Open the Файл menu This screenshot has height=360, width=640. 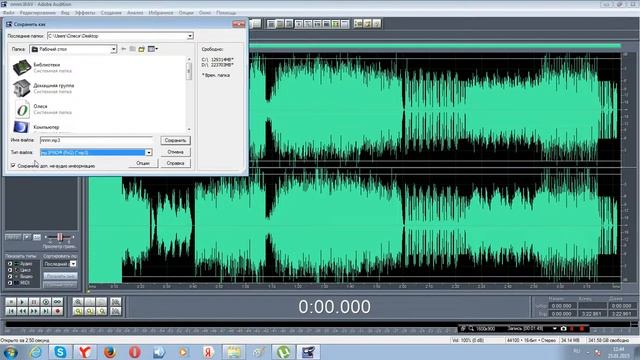(x=8, y=13)
